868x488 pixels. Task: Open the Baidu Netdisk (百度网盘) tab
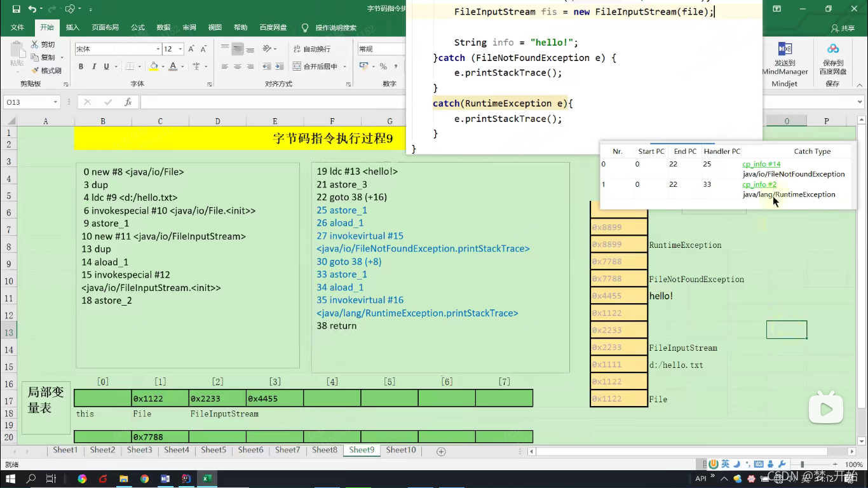(273, 27)
